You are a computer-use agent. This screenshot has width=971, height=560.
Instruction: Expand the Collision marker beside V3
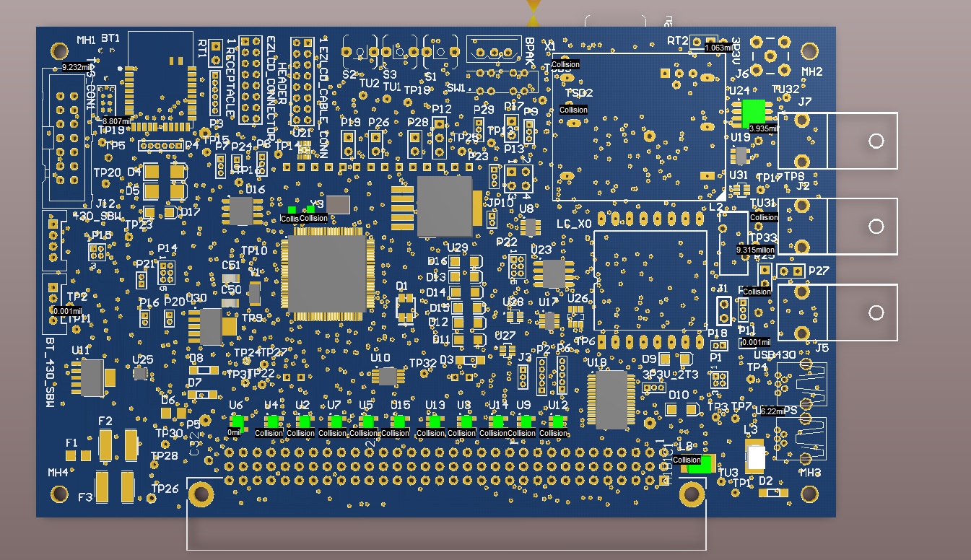tap(313, 218)
